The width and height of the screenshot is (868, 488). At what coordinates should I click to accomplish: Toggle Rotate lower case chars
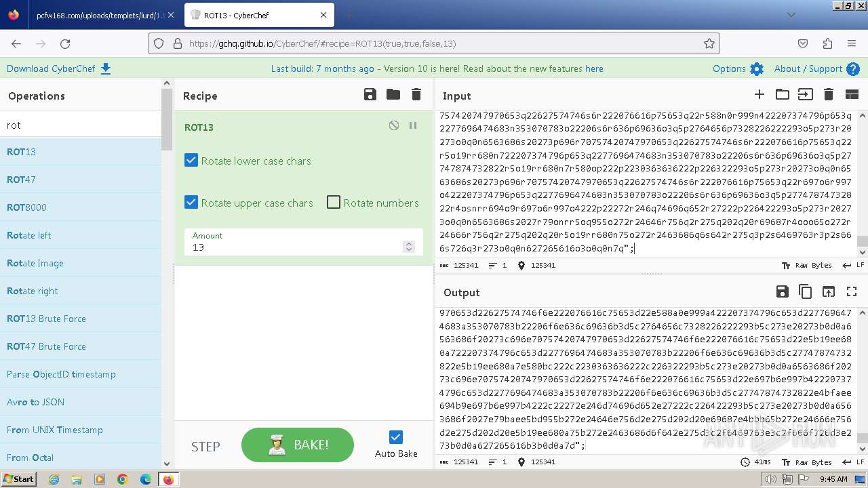point(191,161)
